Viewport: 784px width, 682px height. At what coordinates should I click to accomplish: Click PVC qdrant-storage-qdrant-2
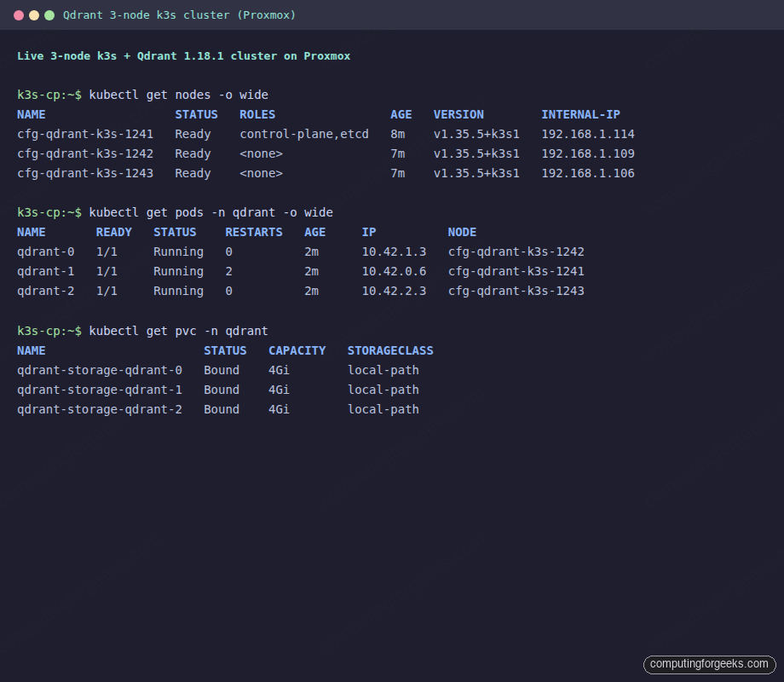pyautogui.click(x=100, y=409)
